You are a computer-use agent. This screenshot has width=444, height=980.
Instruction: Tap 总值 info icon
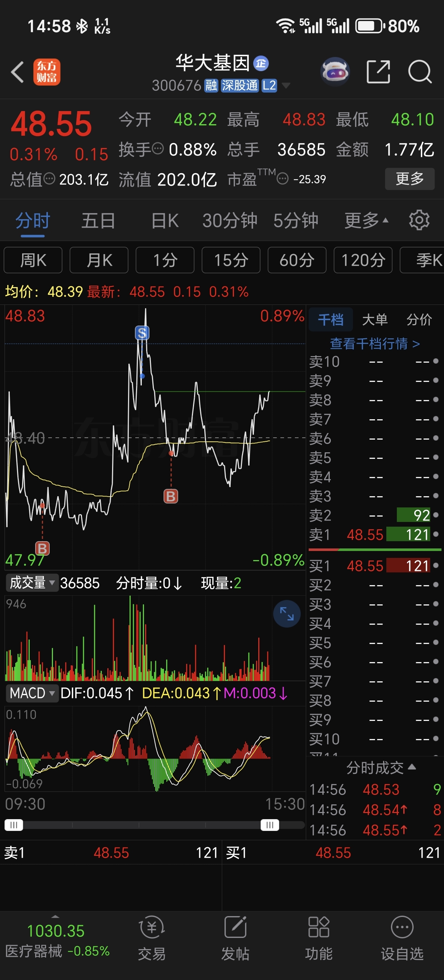click(x=49, y=178)
